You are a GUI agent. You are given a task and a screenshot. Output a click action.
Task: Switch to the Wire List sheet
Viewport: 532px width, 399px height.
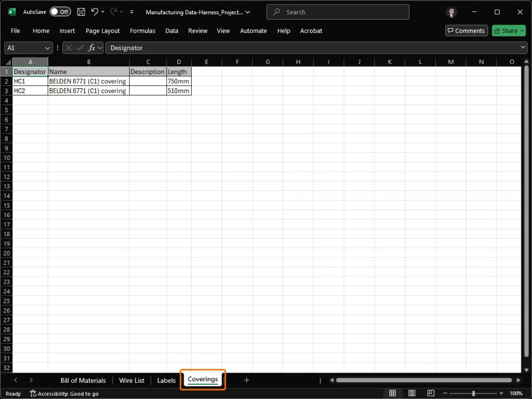point(132,380)
